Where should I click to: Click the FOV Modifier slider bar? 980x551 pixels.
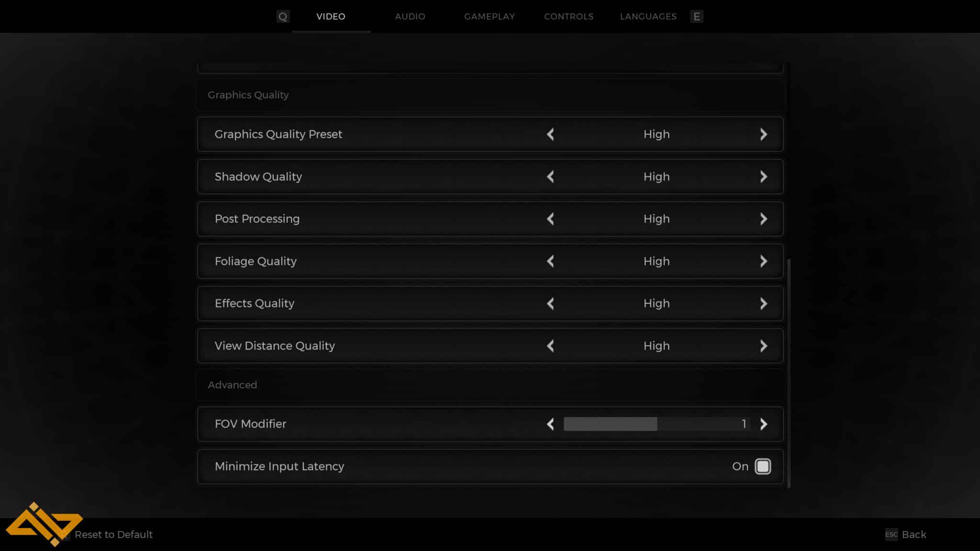coord(657,424)
